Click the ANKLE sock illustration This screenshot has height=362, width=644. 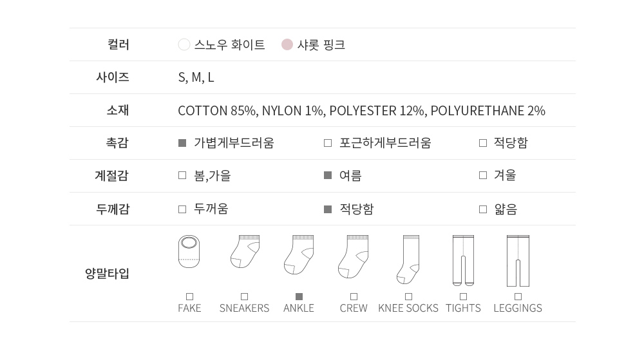[x=299, y=255]
